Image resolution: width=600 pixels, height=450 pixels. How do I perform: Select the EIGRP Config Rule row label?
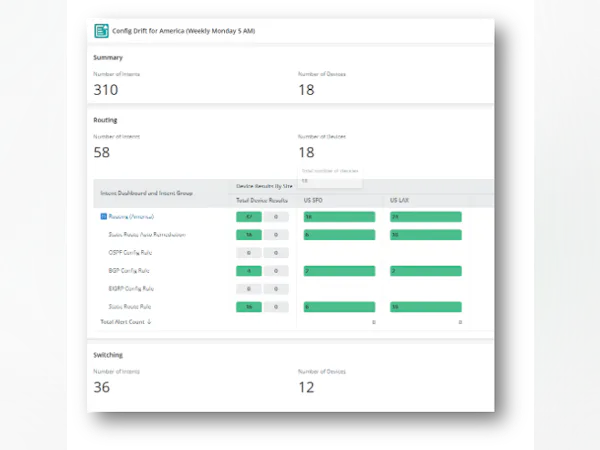coord(131,289)
